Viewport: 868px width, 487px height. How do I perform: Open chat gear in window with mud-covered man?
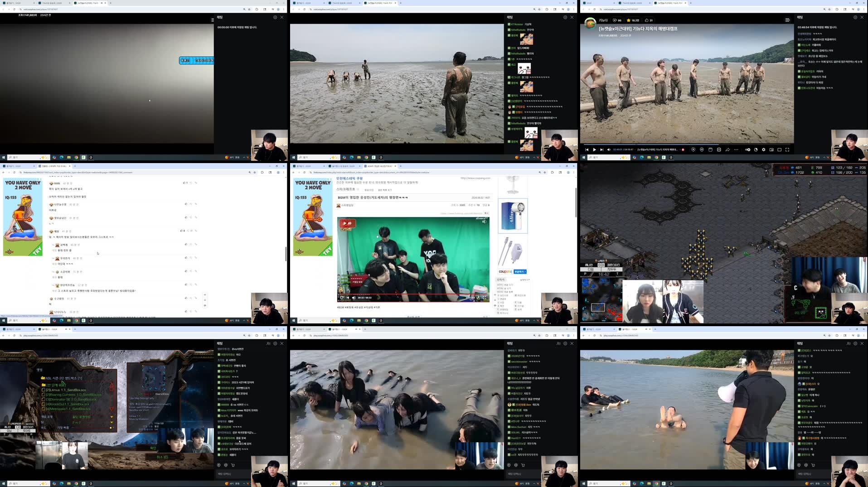[565, 17]
